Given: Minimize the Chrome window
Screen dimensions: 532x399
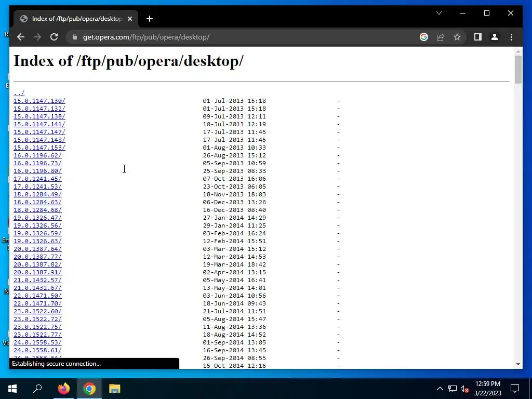Looking at the screenshot, I should point(463,13).
